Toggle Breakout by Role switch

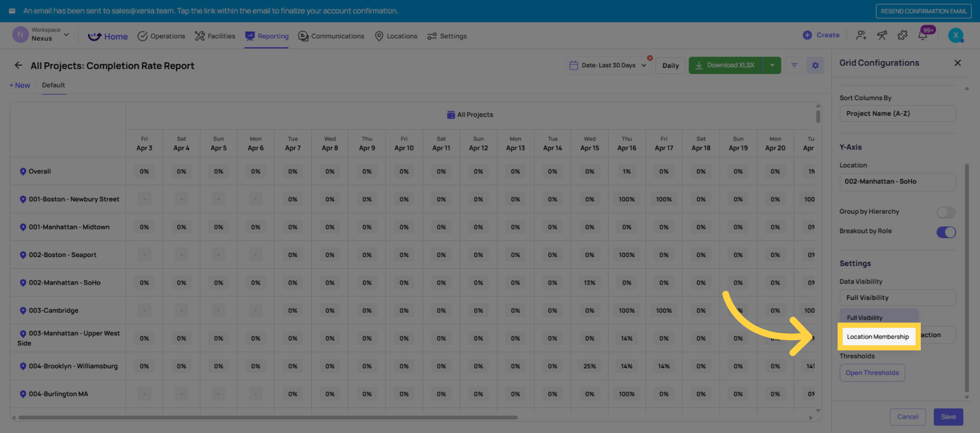[x=946, y=232]
